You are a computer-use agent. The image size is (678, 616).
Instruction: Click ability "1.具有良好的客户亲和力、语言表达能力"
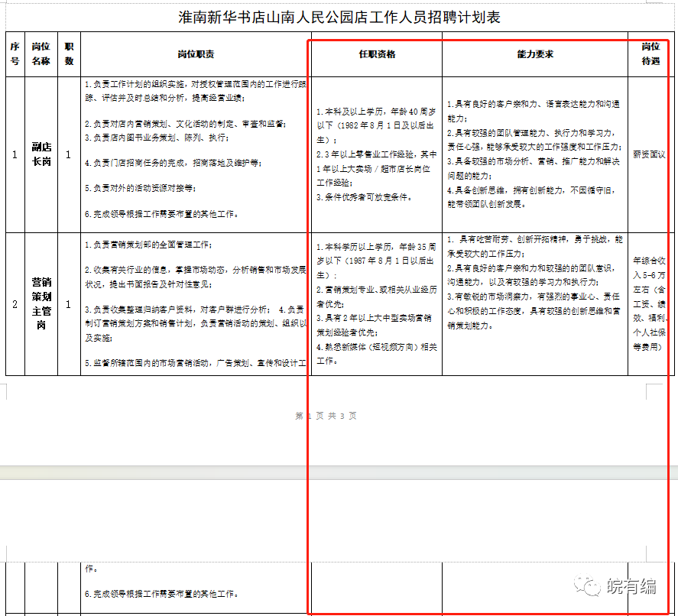pyautogui.click(x=533, y=111)
